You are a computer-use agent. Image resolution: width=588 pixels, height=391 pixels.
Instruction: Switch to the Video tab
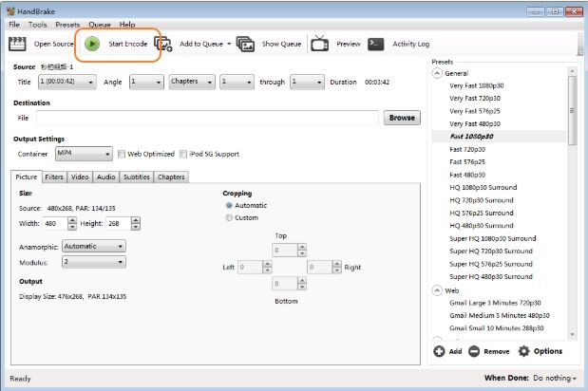click(80, 177)
